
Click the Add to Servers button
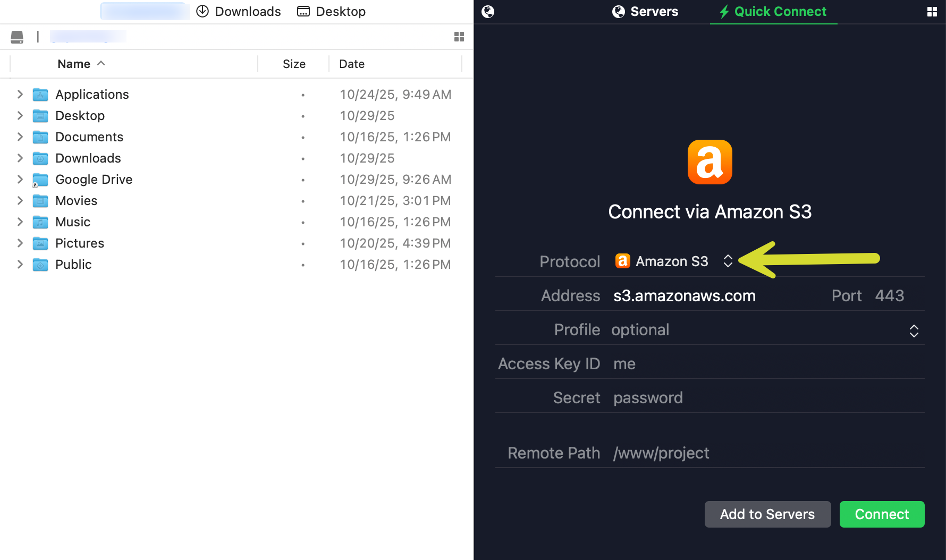coord(767,514)
